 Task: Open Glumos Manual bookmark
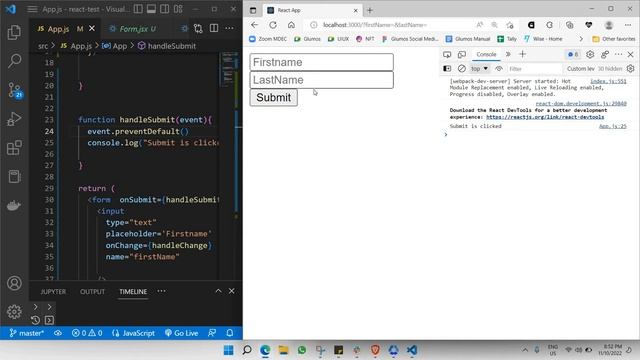(468, 39)
